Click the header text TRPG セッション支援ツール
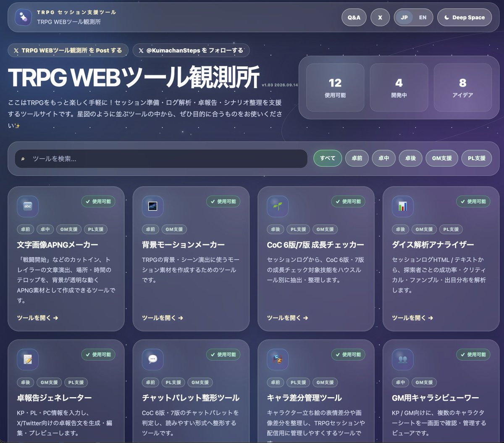 tap(76, 12)
